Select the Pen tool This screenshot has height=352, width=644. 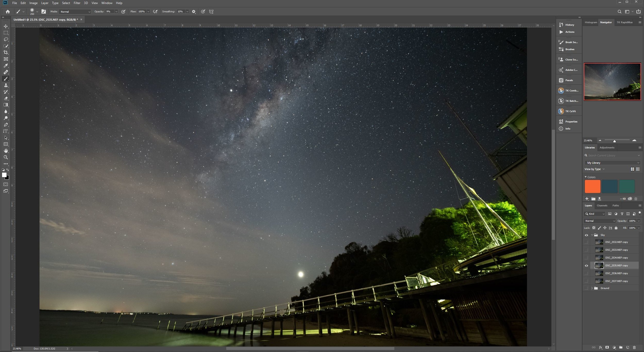pos(6,125)
